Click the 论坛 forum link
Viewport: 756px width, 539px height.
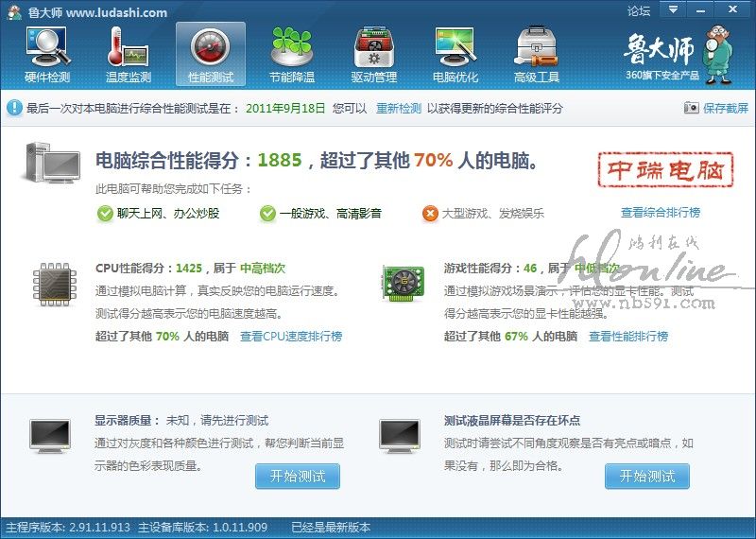tap(639, 10)
